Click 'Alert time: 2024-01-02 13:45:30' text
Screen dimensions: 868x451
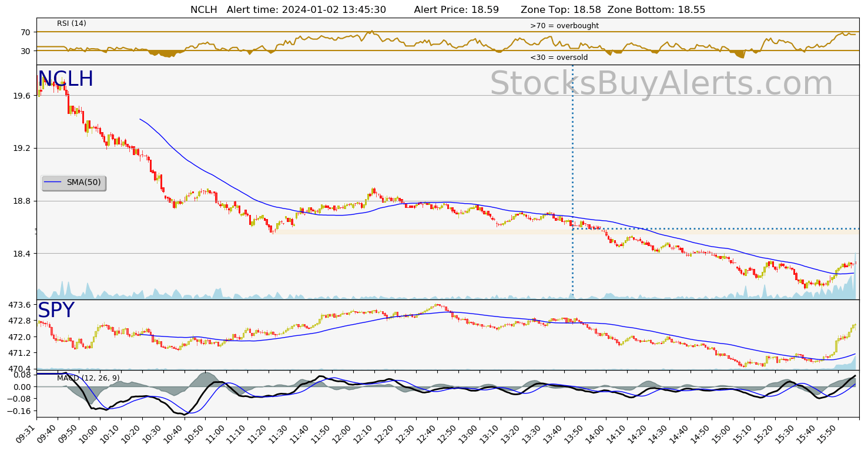point(306,10)
